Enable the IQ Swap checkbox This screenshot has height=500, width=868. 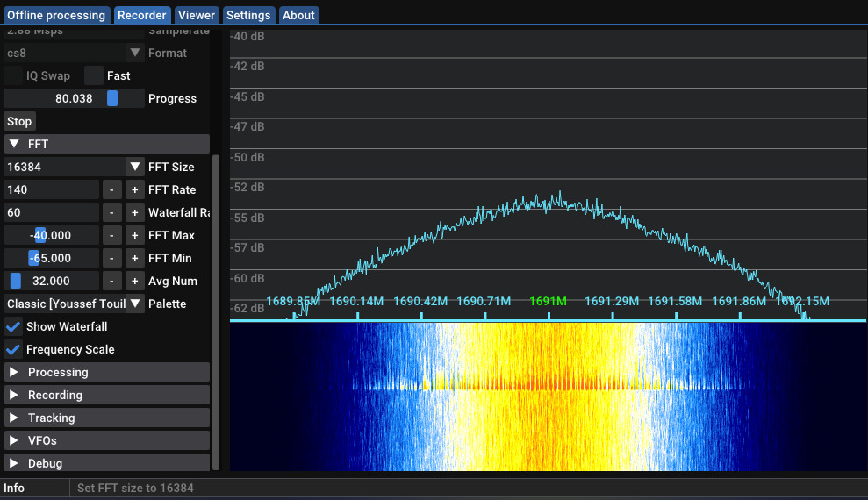pos(14,75)
